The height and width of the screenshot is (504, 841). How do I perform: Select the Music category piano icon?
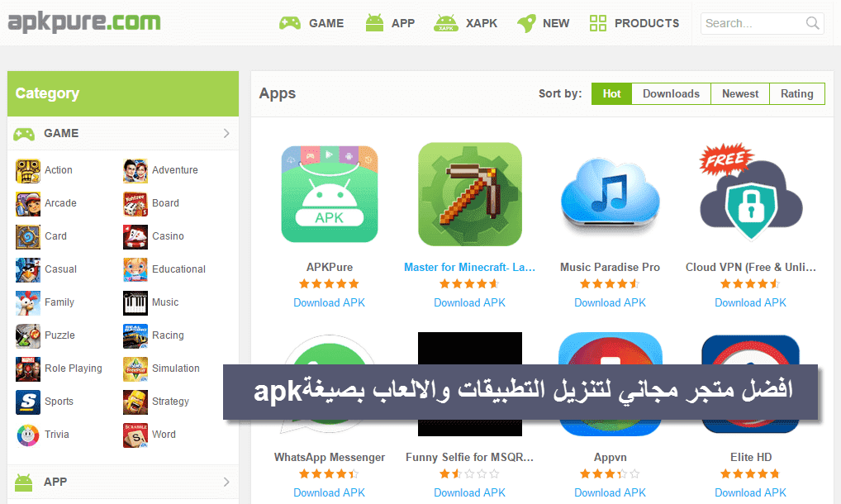tap(135, 303)
